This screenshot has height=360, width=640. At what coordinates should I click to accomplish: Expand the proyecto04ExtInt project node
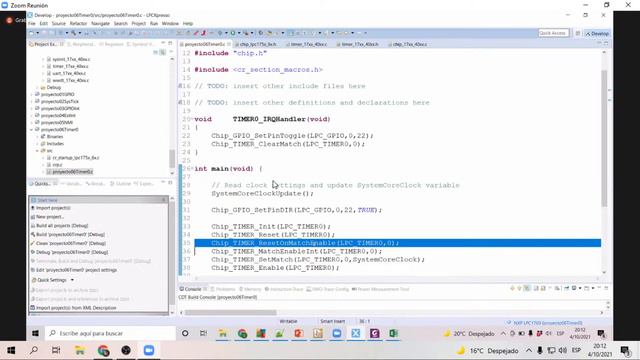click(x=32, y=116)
